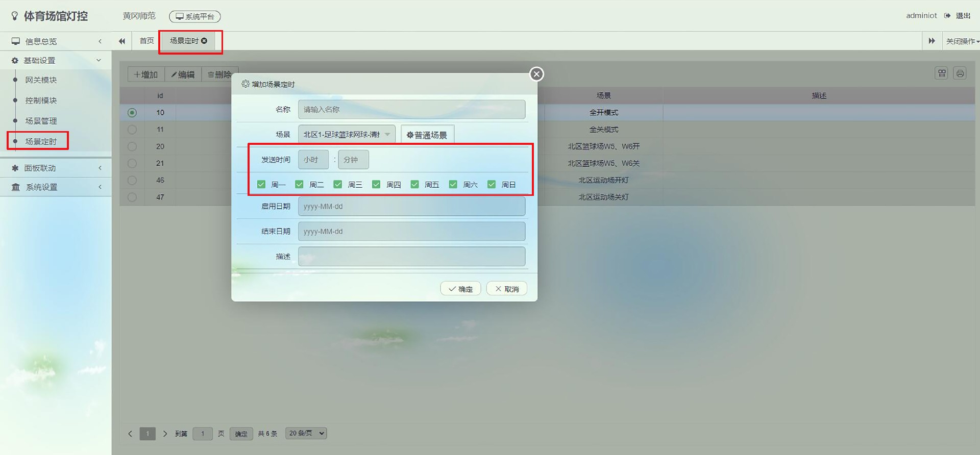Switch to the 首页 tab
Viewport: 980px width, 455px height.
[x=146, y=41]
